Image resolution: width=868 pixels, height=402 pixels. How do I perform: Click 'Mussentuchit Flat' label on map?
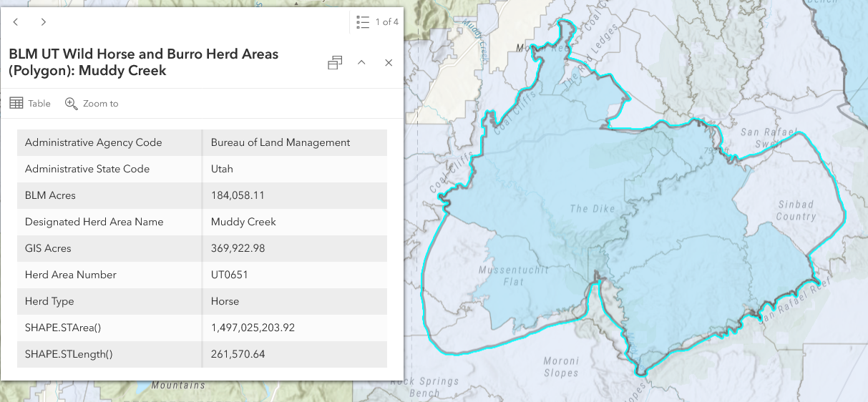[x=514, y=276]
